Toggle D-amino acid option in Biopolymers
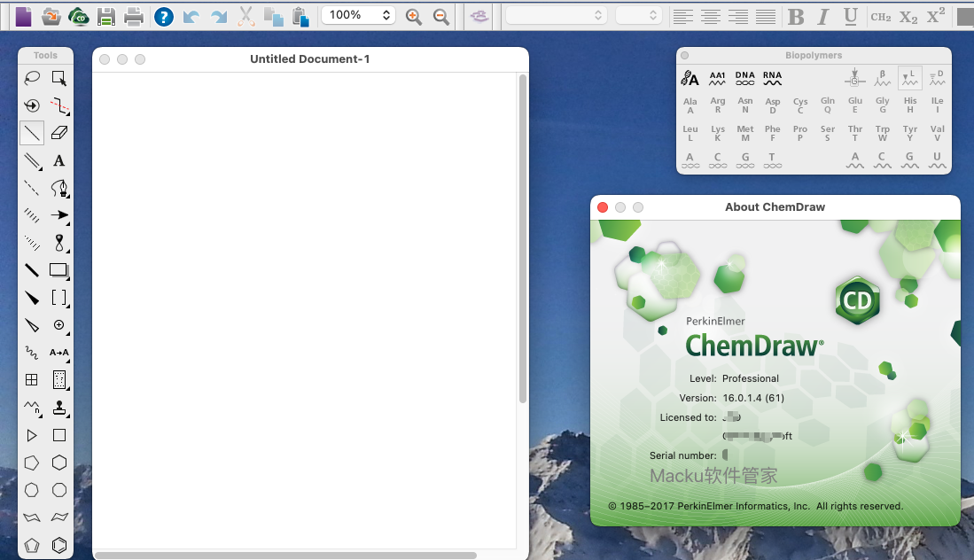This screenshot has height=560, width=974. tap(938, 78)
